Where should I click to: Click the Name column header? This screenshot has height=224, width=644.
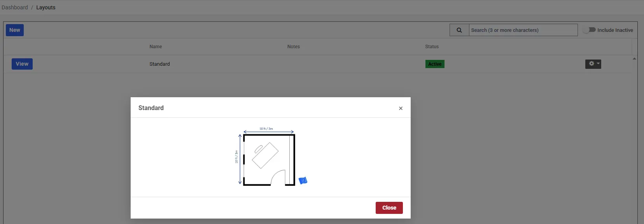(156, 47)
